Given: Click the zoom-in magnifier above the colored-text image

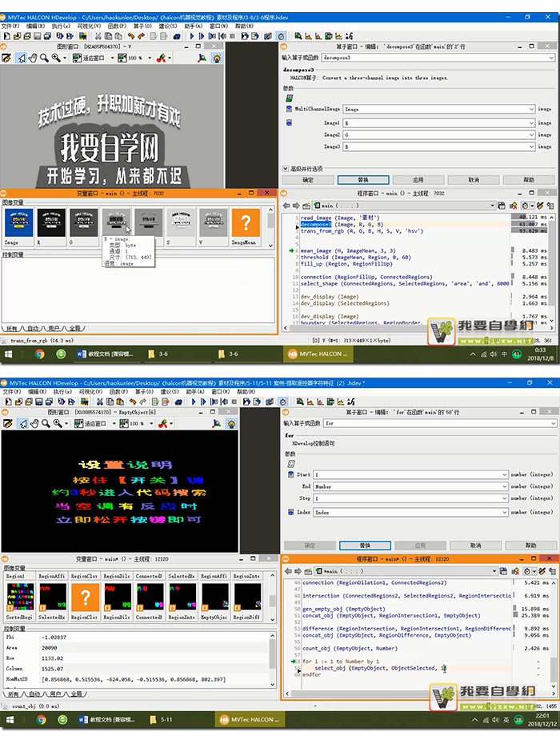Looking at the screenshot, I should tap(58, 423).
